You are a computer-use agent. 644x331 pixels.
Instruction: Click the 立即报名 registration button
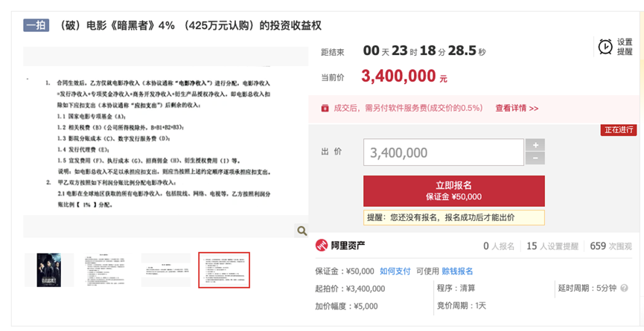(454, 190)
